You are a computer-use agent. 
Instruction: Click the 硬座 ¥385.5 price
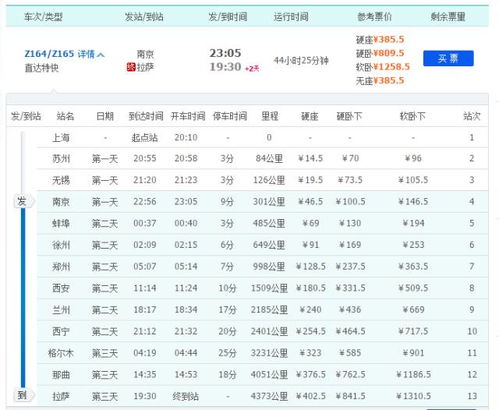click(x=380, y=40)
